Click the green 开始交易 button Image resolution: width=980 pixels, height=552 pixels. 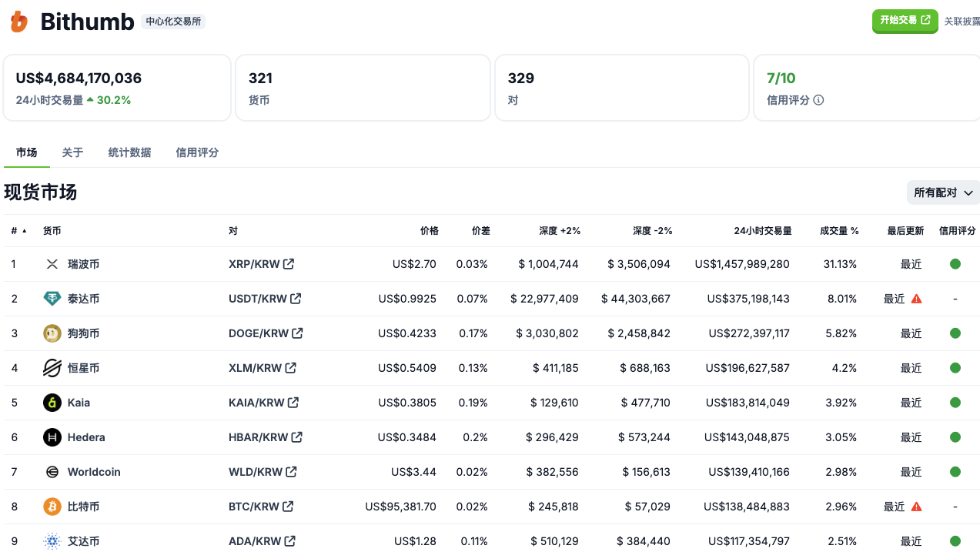click(x=905, y=22)
